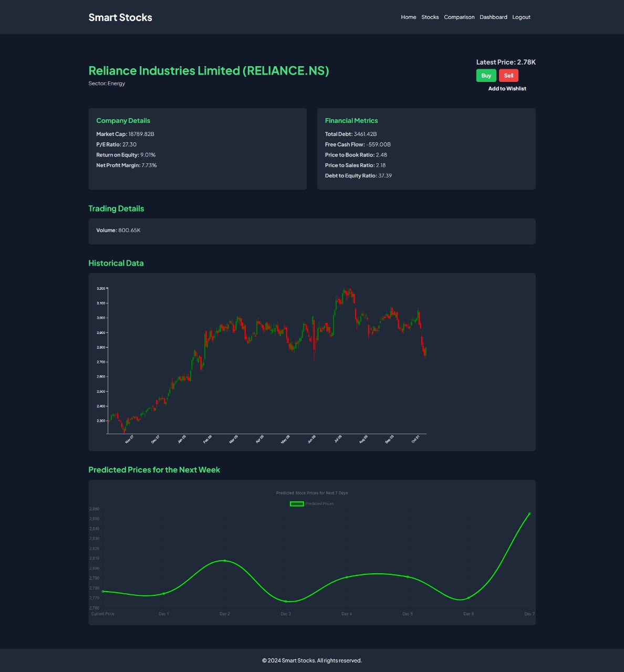The image size is (624, 672).
Task: Click the Jul 05 x-axis label
Action: coord(338,439)
